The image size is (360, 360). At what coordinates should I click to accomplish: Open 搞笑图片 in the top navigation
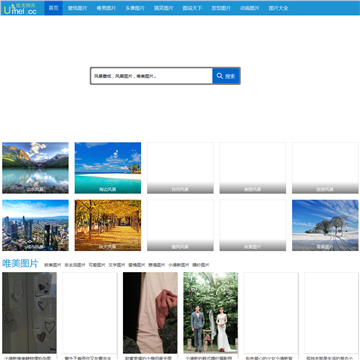click(164, 8)
